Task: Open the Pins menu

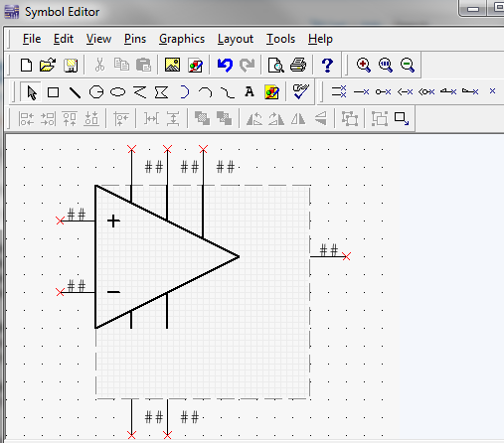Action: (x=135, y=39)
